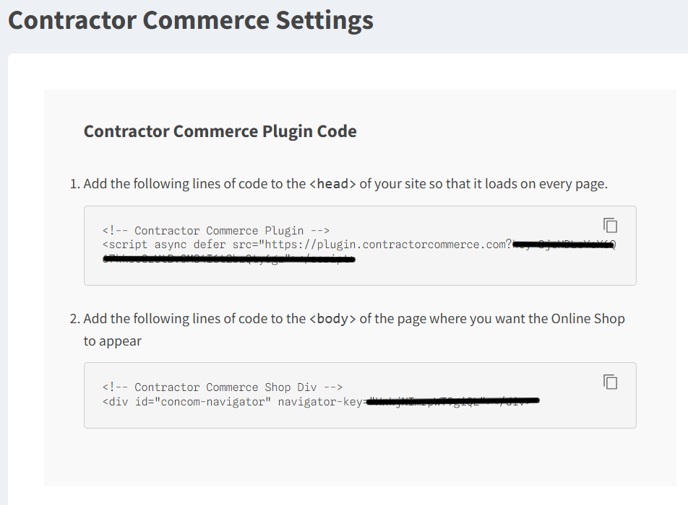Click the redacted second line of the script code
The height and width of the screenshot is (505, 688).
(228, 260)
